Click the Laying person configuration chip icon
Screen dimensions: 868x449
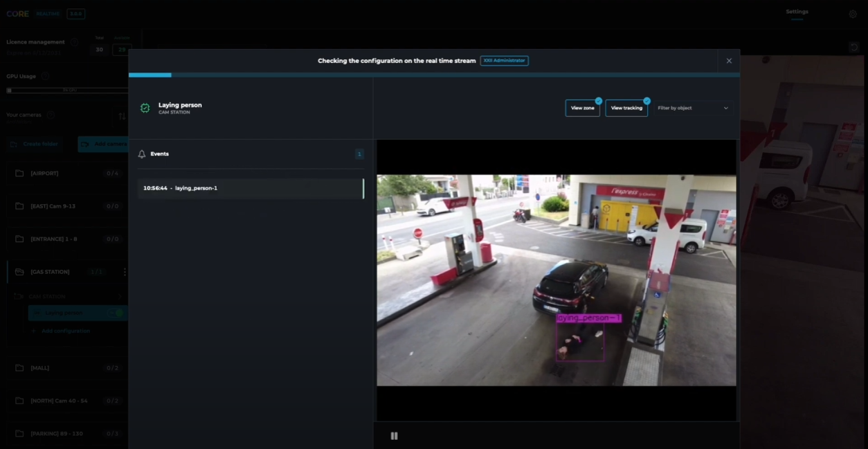point(145,108)
